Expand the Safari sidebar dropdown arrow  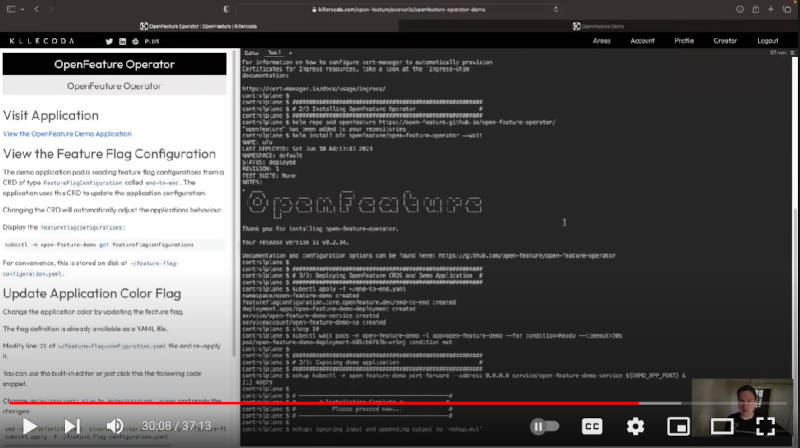pos(22,9)
